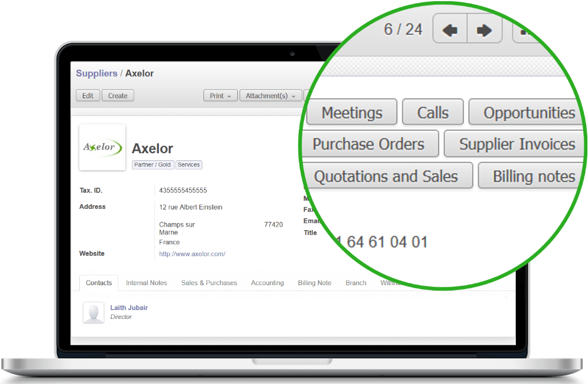588x384 pixels.
Task: Select Tax ID value 4355555455555
Action: (183, 190)
